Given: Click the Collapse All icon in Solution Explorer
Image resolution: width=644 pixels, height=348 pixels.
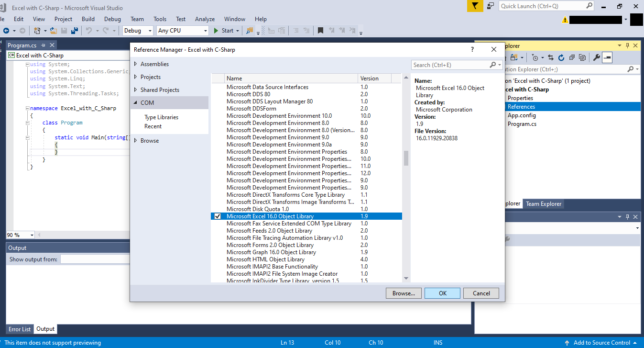Looking at the screenshot, I should tap(572, 57).
